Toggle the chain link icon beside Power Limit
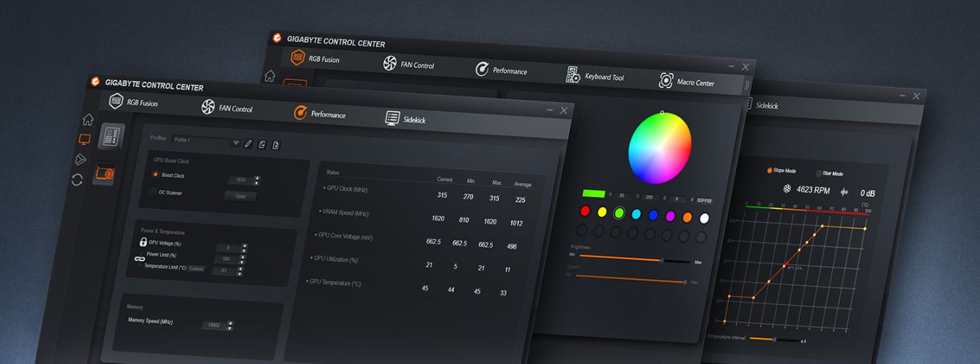This screenshot has height=364, width=980. click(x=139, y=259)
